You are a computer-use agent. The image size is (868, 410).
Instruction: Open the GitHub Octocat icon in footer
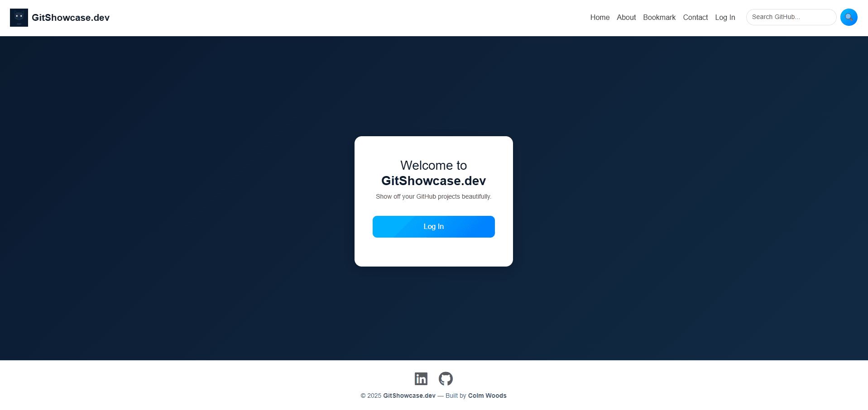coord(446,379)
